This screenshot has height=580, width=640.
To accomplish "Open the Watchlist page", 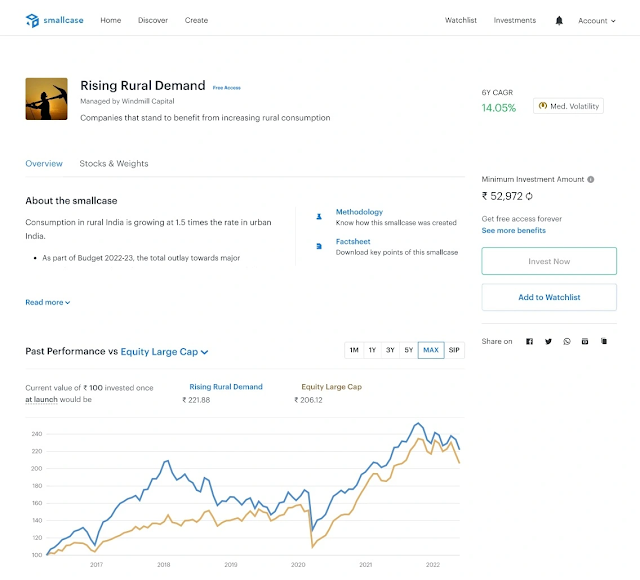I will point(461,20).
